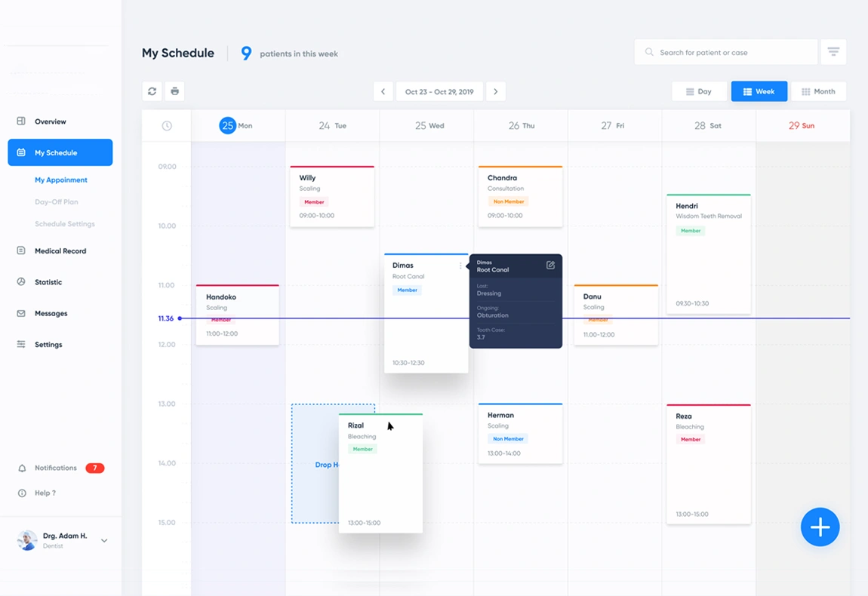This screenshot has height=596, width=868.
Task: Select the Week view toggle
Action: click(759, 91)
